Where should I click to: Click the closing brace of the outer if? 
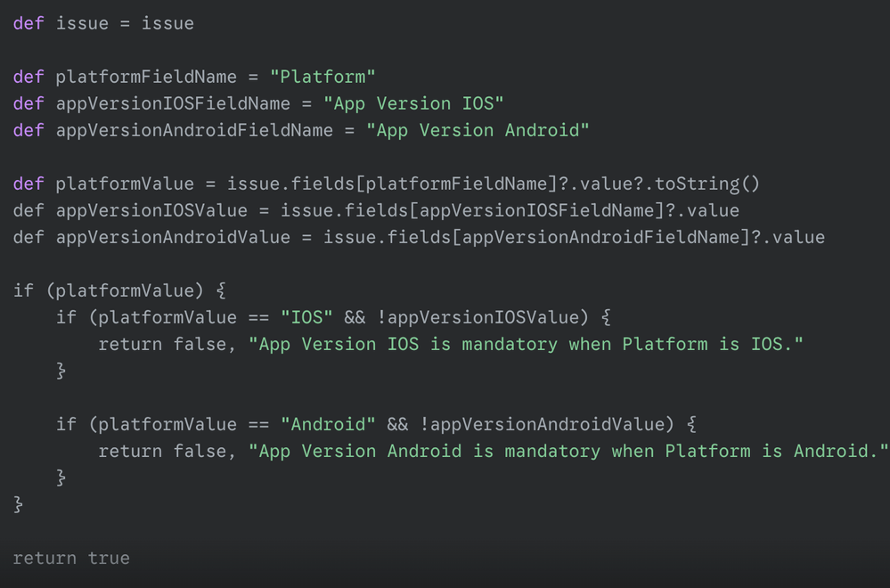[x=18, y=503]
